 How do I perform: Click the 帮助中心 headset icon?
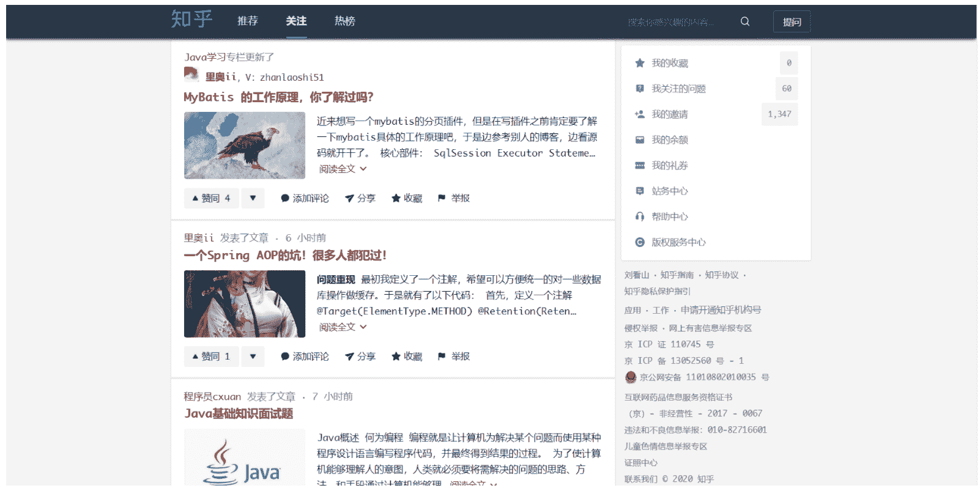[640, 216]
